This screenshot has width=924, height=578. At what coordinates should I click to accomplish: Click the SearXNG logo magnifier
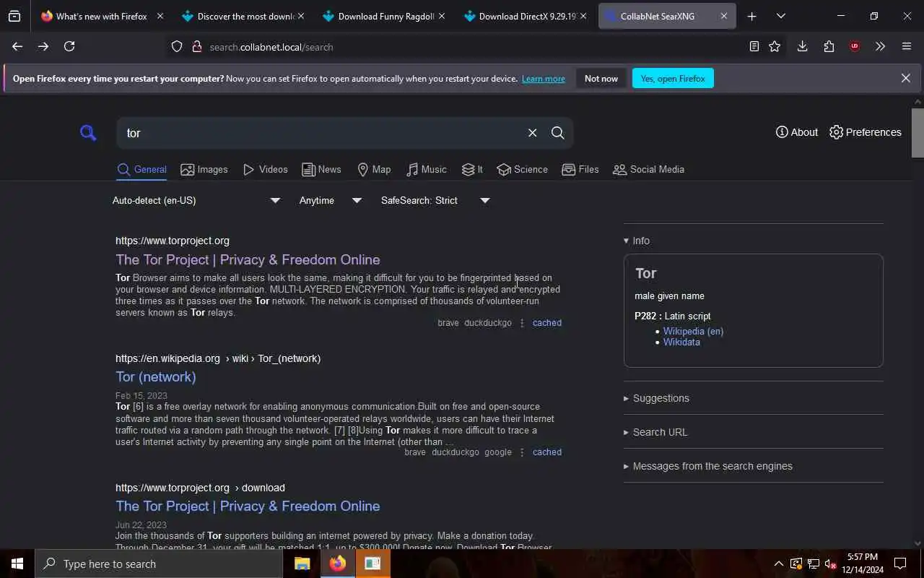pyautogui.click(x=88, y=133)
